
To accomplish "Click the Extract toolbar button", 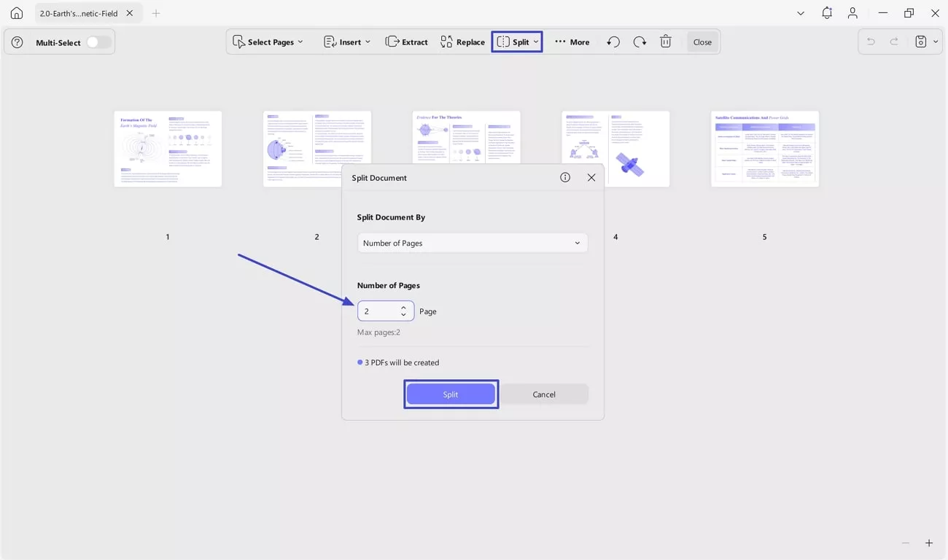I will click(x=407, y=42).
